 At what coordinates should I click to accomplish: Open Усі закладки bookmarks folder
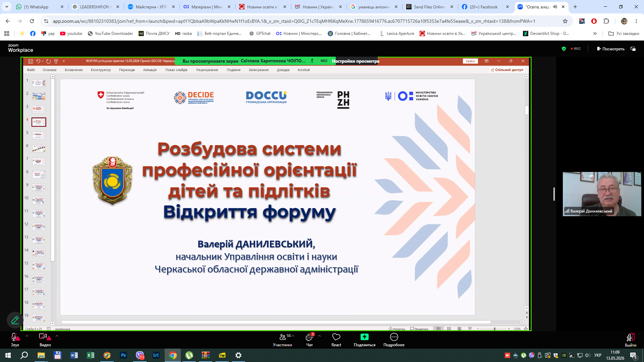[x=624, y=34]
